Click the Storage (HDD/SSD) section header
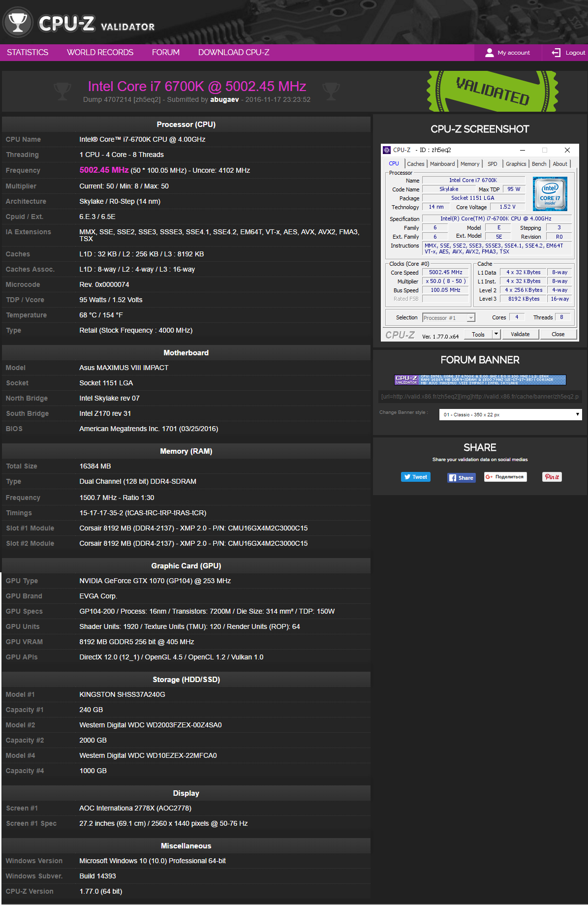This screenshot has height=905, width=588. [186, 680]
